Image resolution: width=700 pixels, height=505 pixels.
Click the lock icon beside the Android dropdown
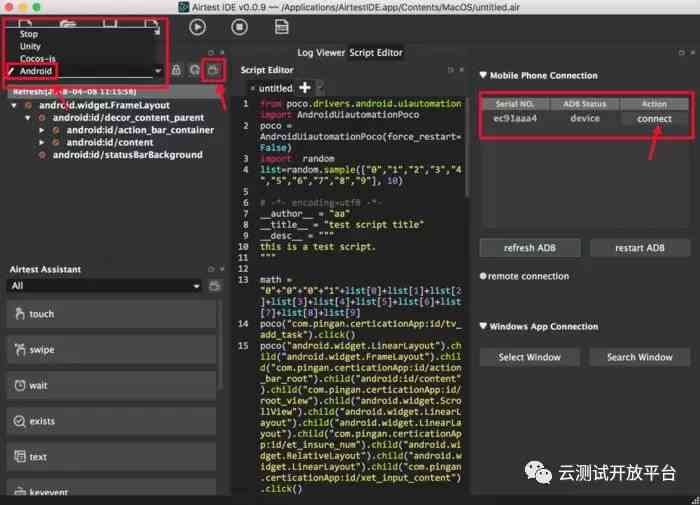click(177, 70)
